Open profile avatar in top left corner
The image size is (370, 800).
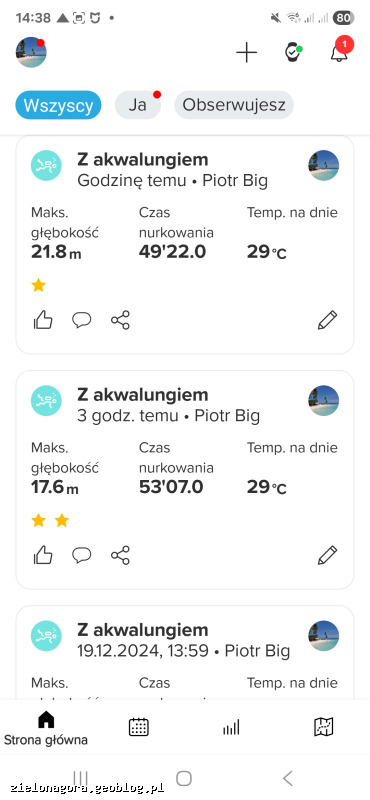(31, 52)
